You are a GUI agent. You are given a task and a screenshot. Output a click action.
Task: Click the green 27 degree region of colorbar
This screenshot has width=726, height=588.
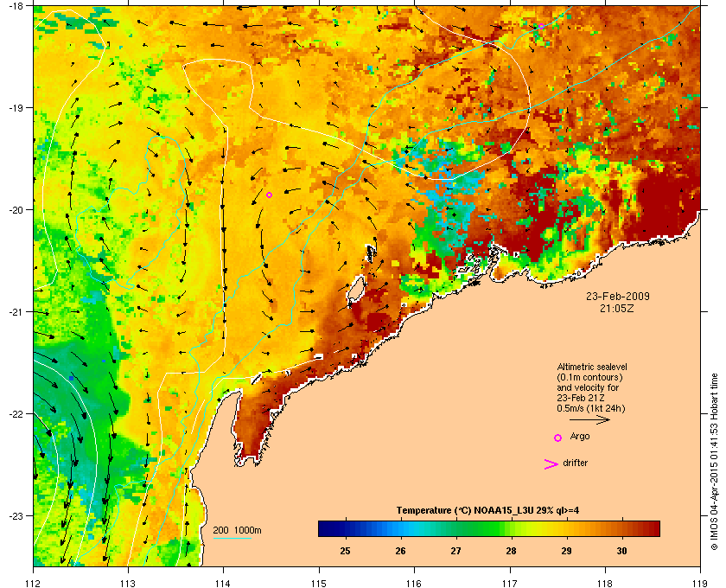456,528
